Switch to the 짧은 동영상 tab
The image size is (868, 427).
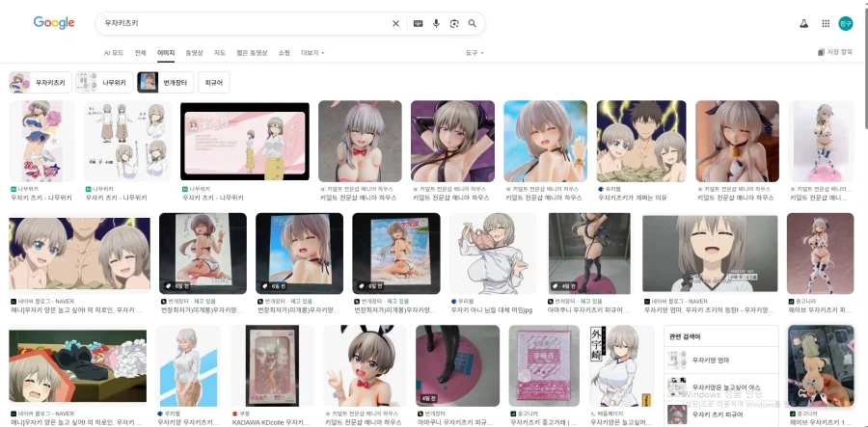point(252,53)
